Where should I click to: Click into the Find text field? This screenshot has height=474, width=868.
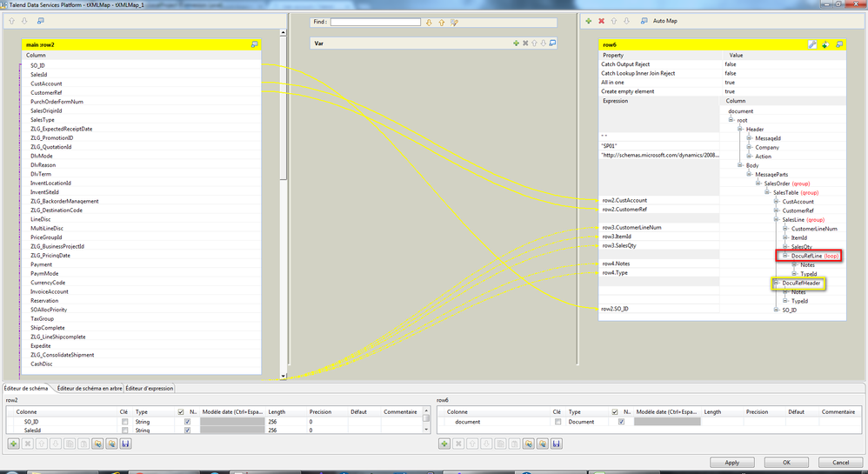[375, 22]
